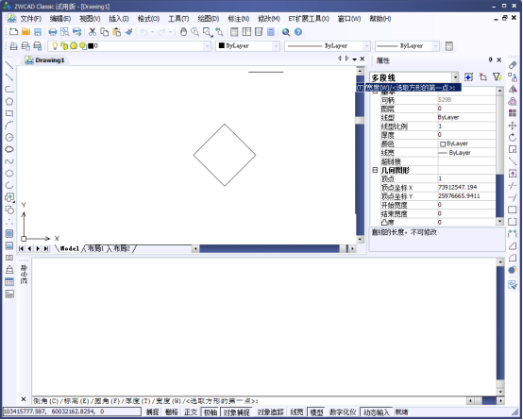Select the Polygon draw tool
This screenshot has height=420, width=523.
click(9, 101)
